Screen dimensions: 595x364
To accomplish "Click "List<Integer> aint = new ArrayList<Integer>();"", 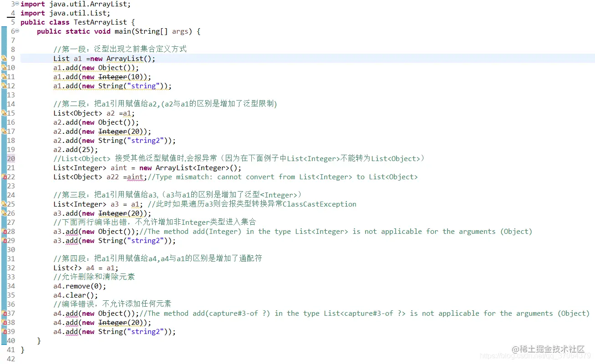I will [147, 168].
